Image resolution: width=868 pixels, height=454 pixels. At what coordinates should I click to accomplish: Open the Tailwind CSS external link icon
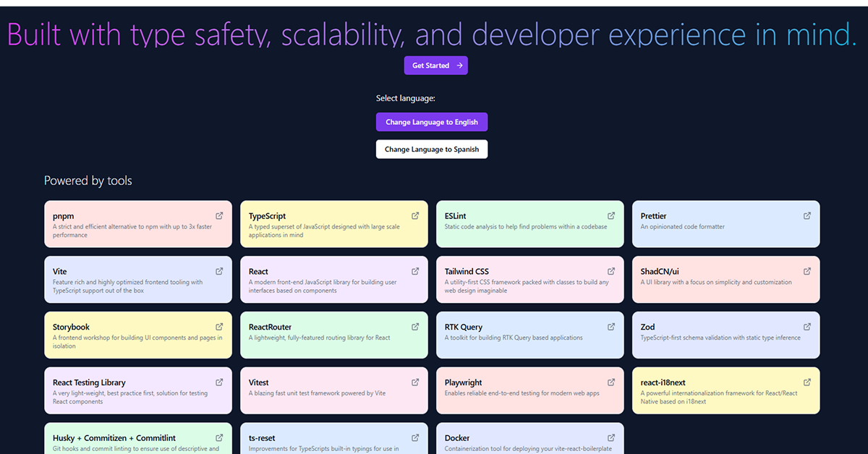[x=611, y=270]
